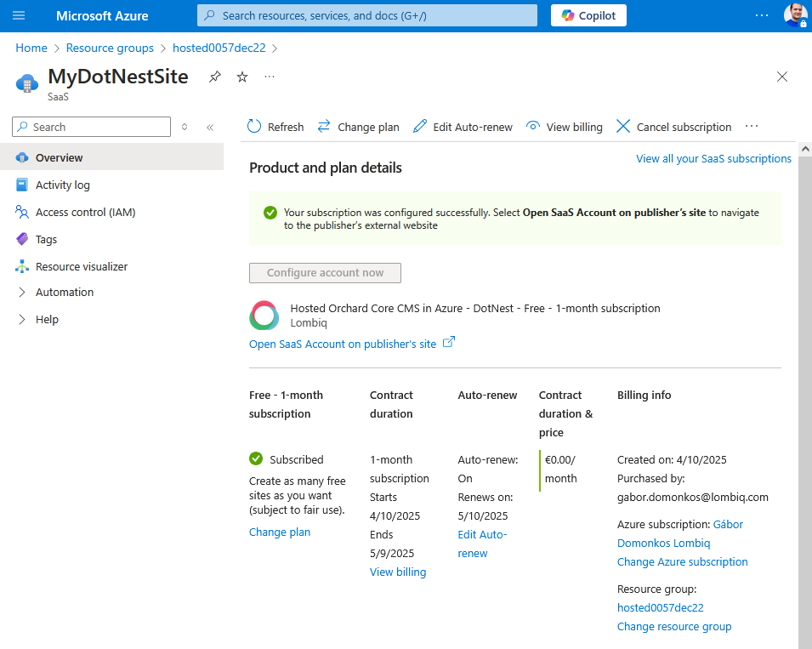This screenshot has height=649, width=812.
Task: Open hosted0057dec22 resource group link in billing info
Action: [x=661, y=607]
